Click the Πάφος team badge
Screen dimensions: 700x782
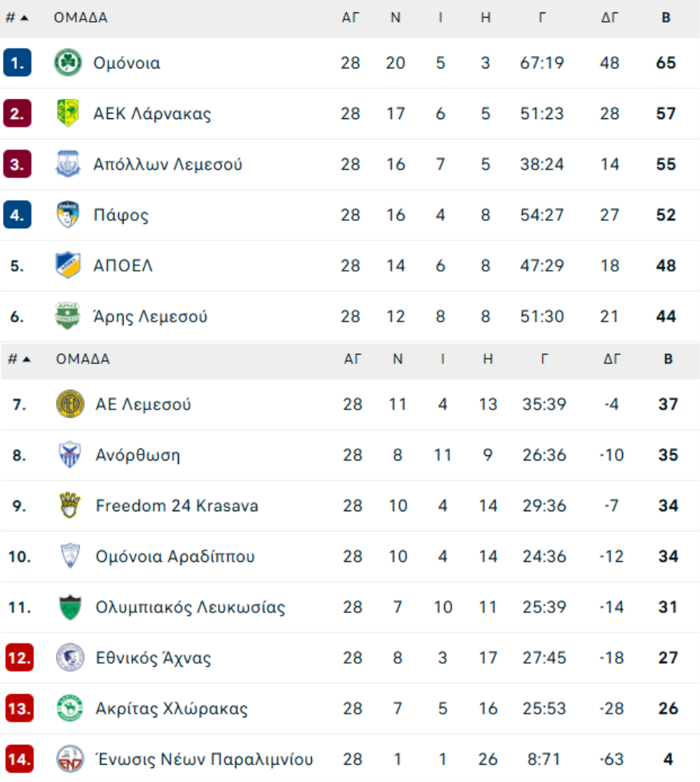(x=68, y=215)
